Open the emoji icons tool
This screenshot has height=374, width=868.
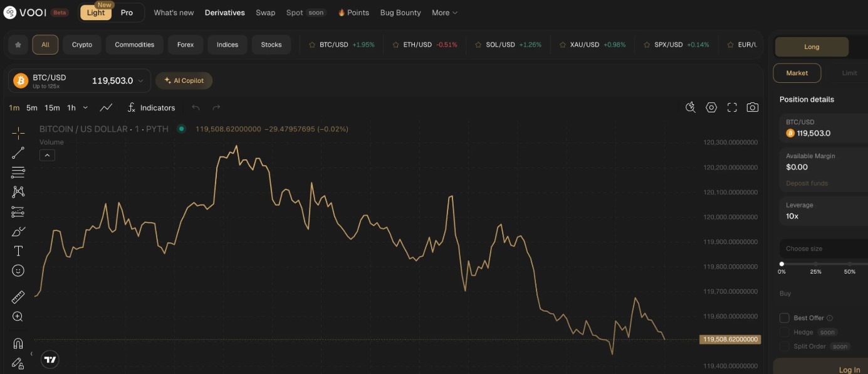[x=18, y=270]
